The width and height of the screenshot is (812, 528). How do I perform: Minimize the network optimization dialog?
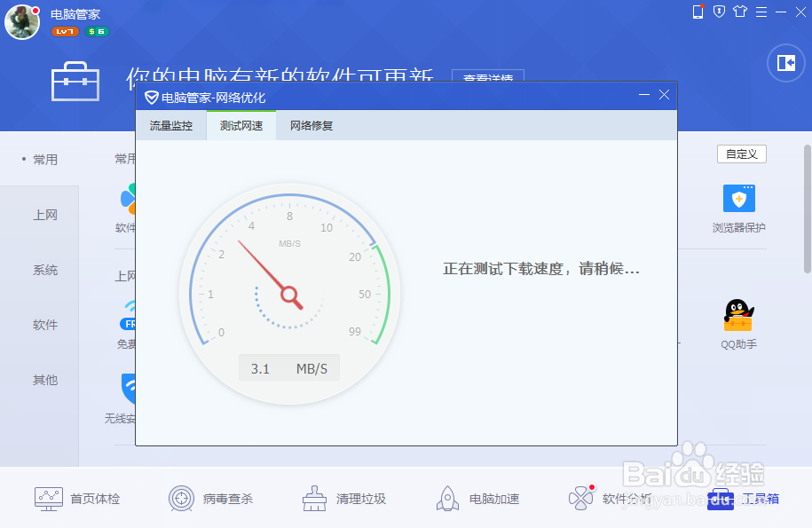[x=643, y=95]
